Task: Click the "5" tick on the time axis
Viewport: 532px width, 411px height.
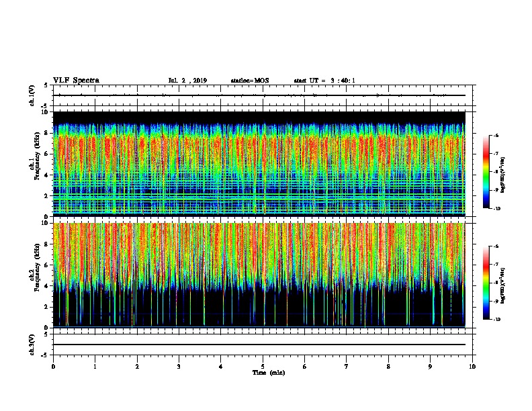Action: tap(263, 367)
